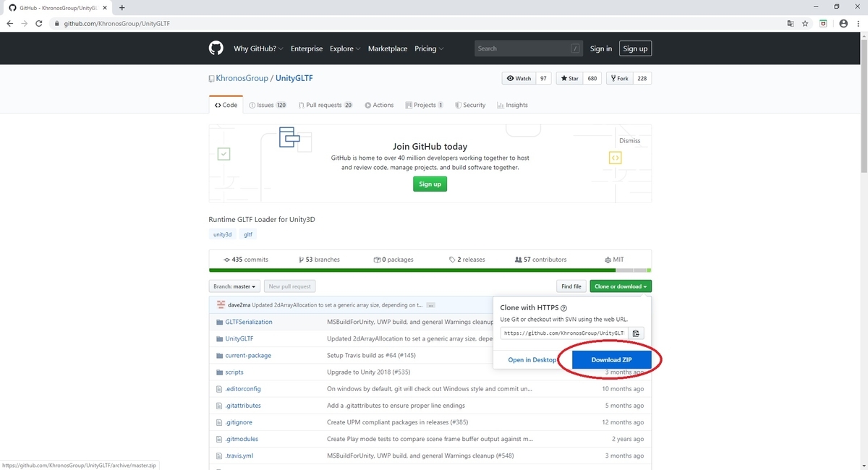Open the Explore dropdown menu
This screenshot has width=868, height=470.
click(345, 48)
